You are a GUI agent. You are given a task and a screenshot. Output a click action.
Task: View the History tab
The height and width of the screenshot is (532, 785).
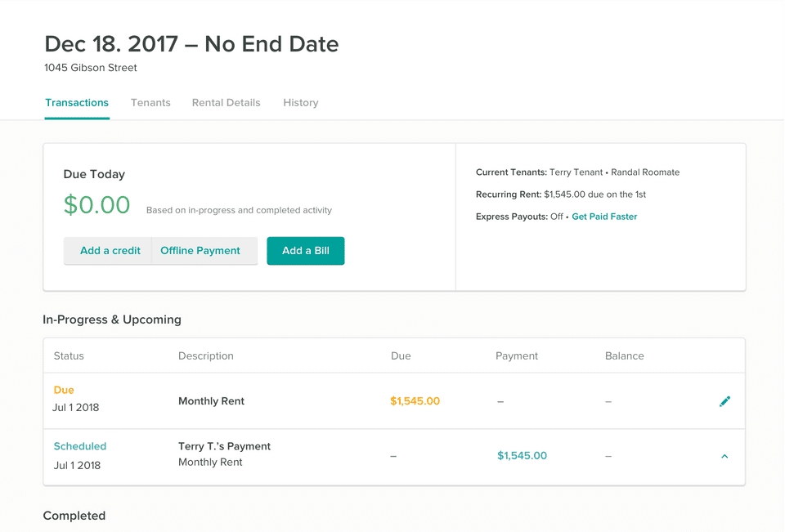tap(300, 103)
